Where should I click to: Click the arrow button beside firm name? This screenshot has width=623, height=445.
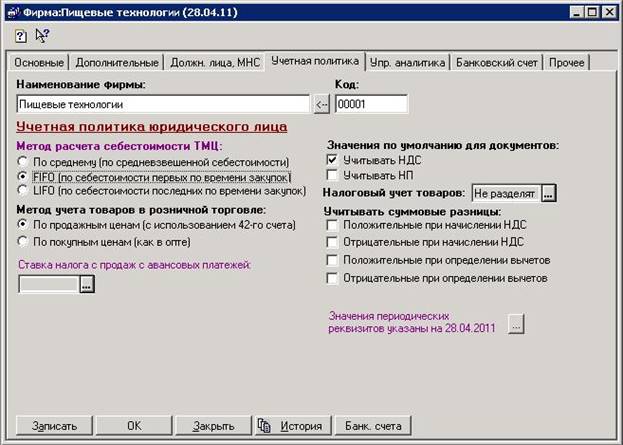[x=321, y=104]
